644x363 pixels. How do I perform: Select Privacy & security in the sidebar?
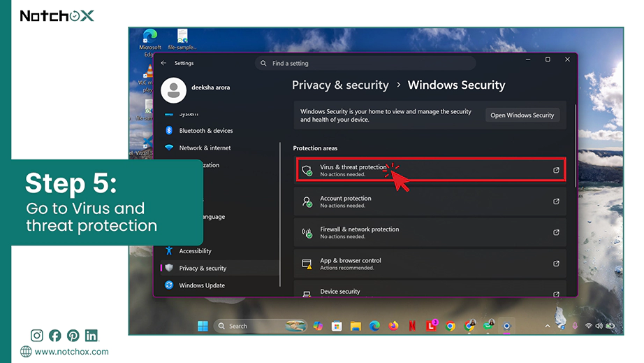click(x=220, y=268)
